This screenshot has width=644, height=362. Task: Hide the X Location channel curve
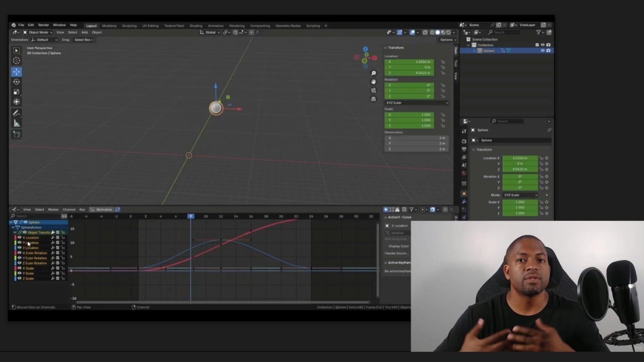click(x=19, y=237)
